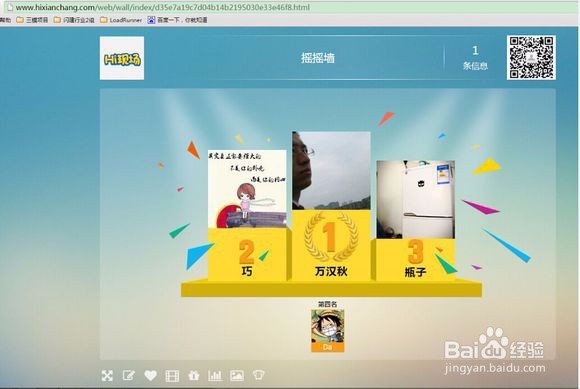Open the picture gallery icon
The width and height of the screenshot is (580, 389).
(x=237, y=376)
